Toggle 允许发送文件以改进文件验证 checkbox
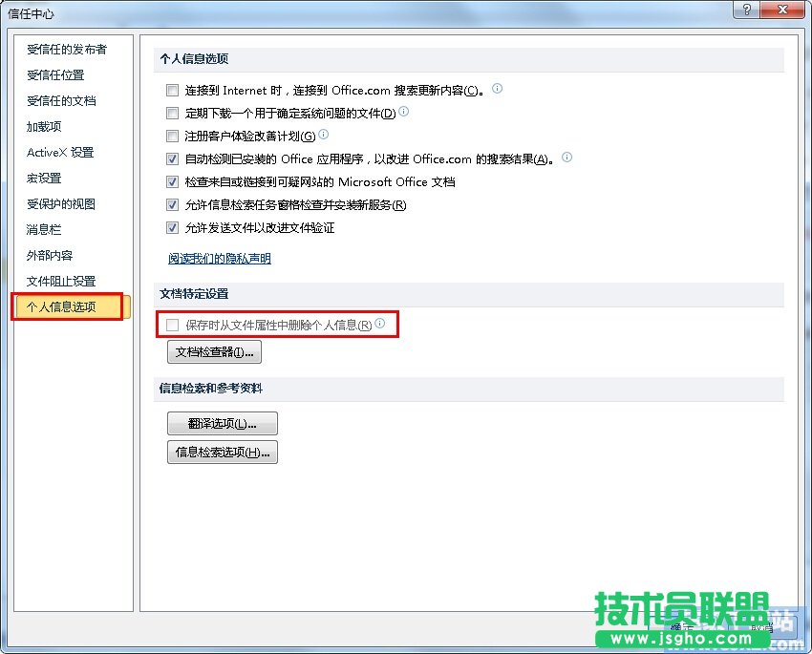 pos(173,228)
